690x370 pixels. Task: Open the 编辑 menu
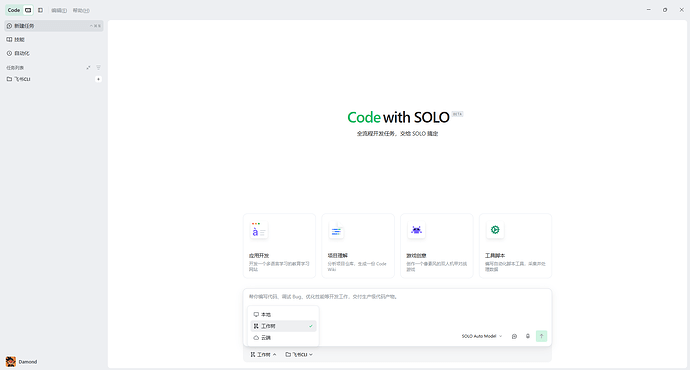point(59,11)
